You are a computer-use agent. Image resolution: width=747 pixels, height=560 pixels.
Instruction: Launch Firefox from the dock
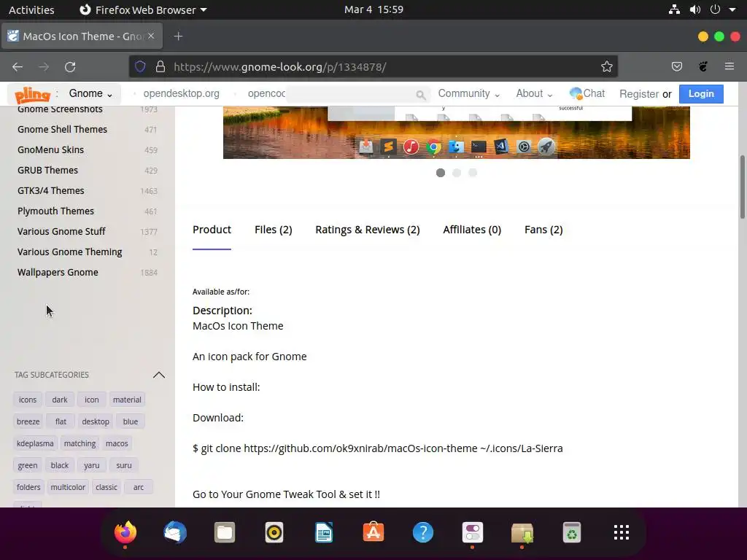125,532
